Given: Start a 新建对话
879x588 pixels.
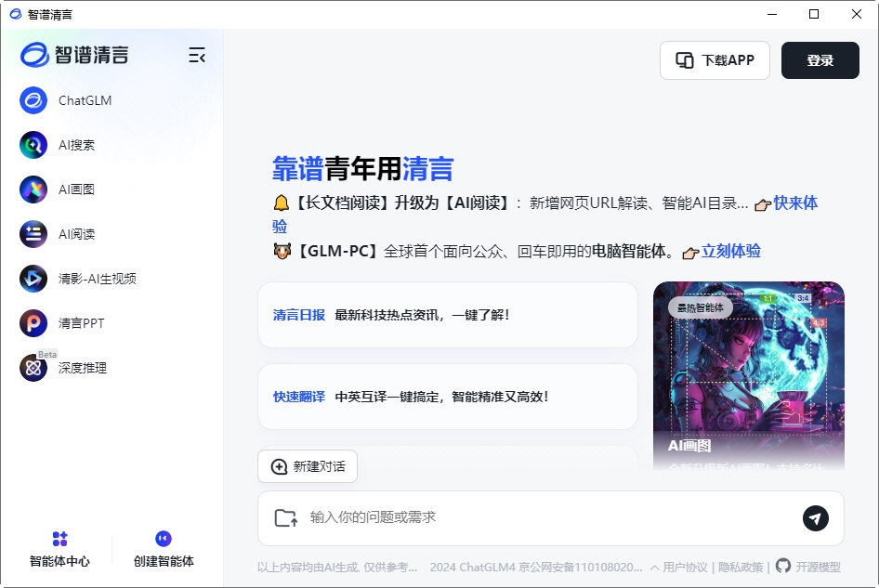Looking at the screenshot, I should click(x=308, y=466).
